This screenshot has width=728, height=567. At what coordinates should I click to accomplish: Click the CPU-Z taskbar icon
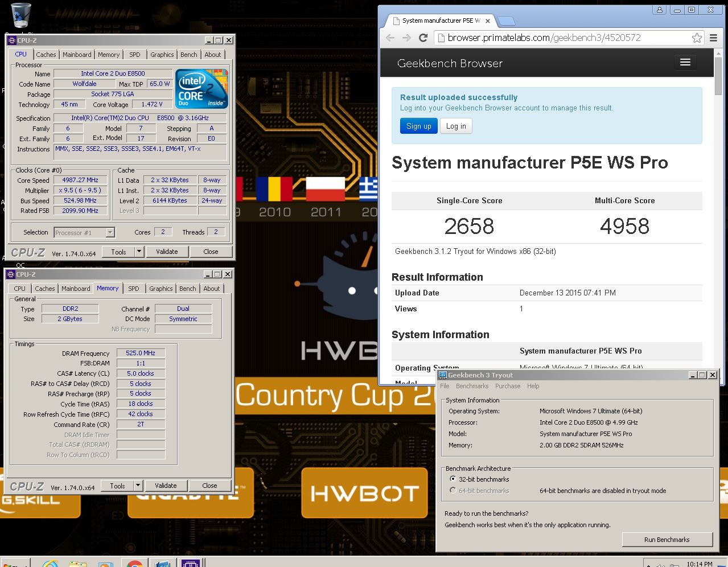[191, 564]
